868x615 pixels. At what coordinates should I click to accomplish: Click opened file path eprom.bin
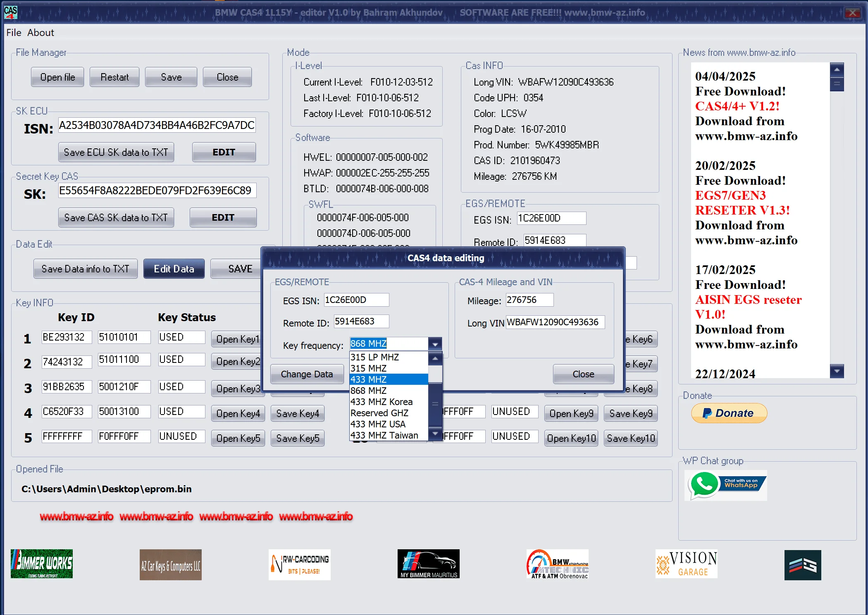click(106, 489)
